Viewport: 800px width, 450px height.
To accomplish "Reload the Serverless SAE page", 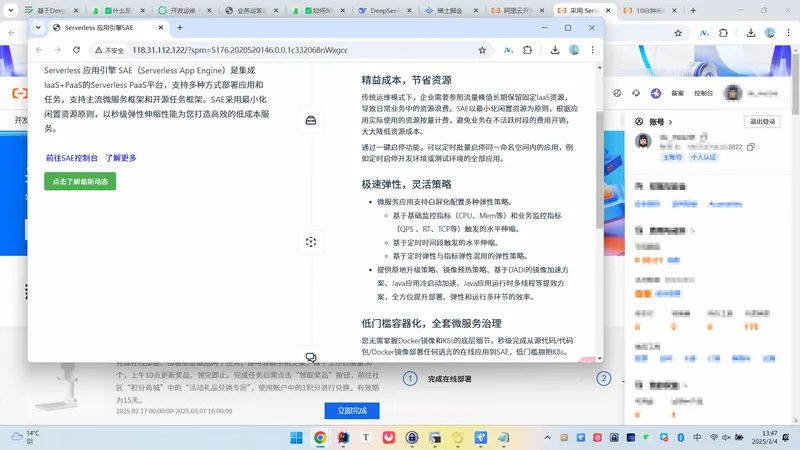I will point(77,50).
